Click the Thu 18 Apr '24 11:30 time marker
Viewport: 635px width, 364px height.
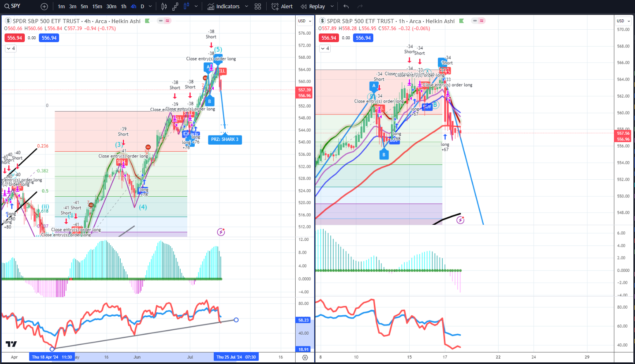pos(52,357)
